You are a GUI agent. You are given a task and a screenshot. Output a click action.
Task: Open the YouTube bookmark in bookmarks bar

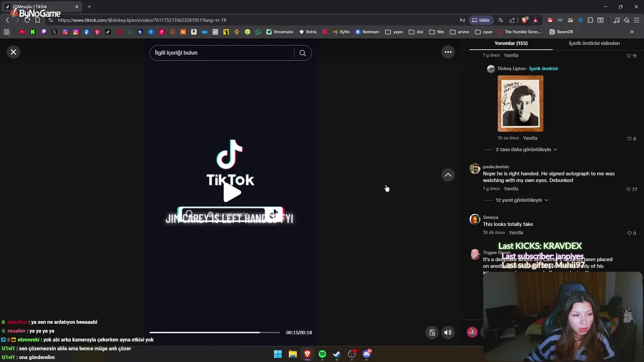click(22, 32)
